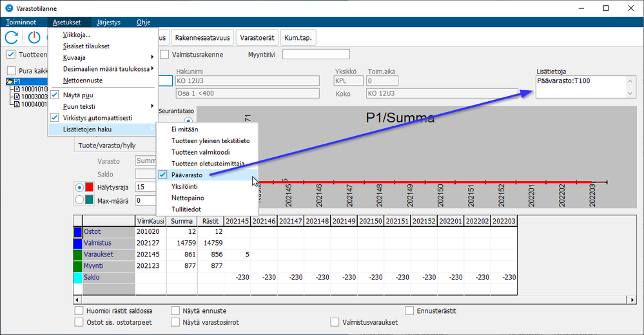The image size is (644, 335).
Task: Toggle the Pura kaikk checkbox
Action: 11,71
